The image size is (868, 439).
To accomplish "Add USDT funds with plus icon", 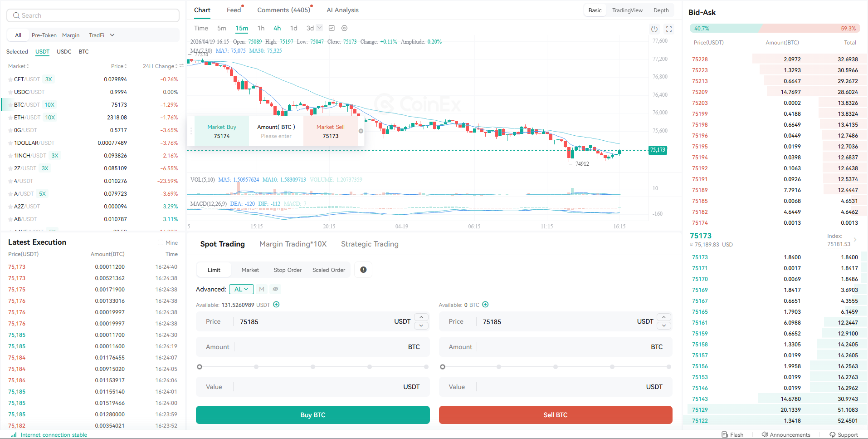I will tap(276, 305).
